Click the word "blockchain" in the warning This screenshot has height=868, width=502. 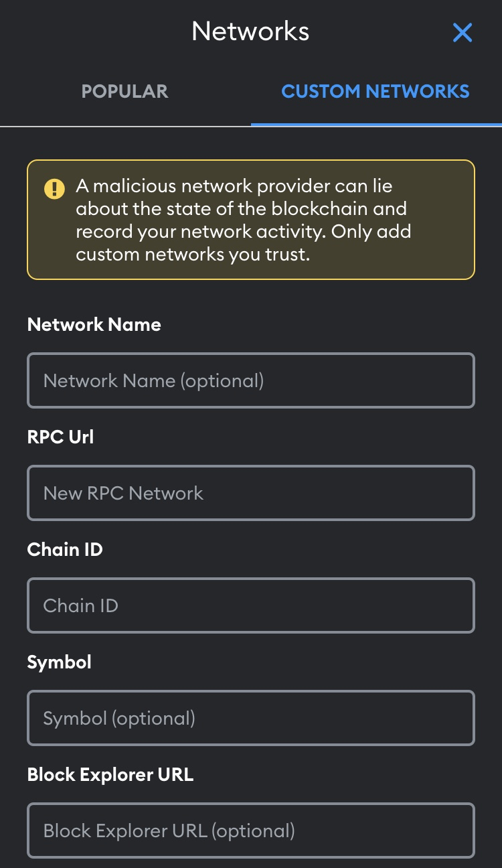point(320,208)
